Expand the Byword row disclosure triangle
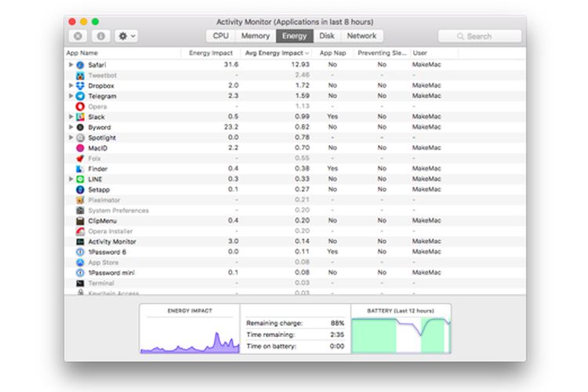588x392 pixels. 71,127
